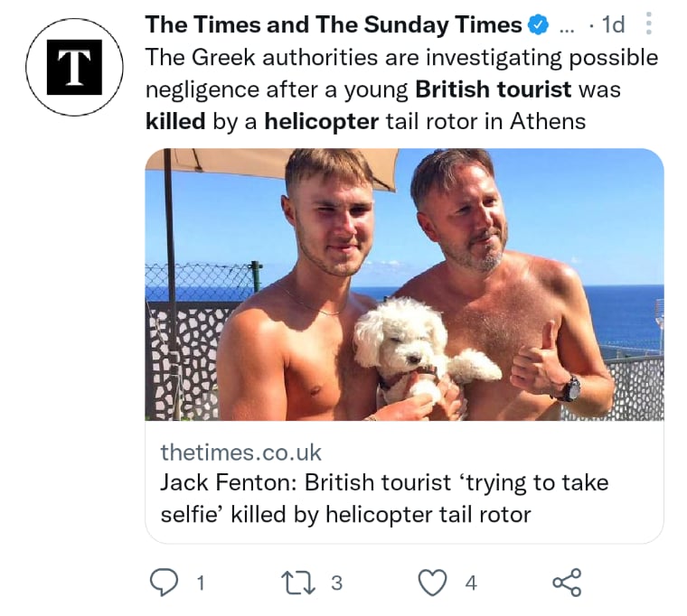Click the bold word 'killed' in tweet
This screenshot has width=687, height=616.
175,121
